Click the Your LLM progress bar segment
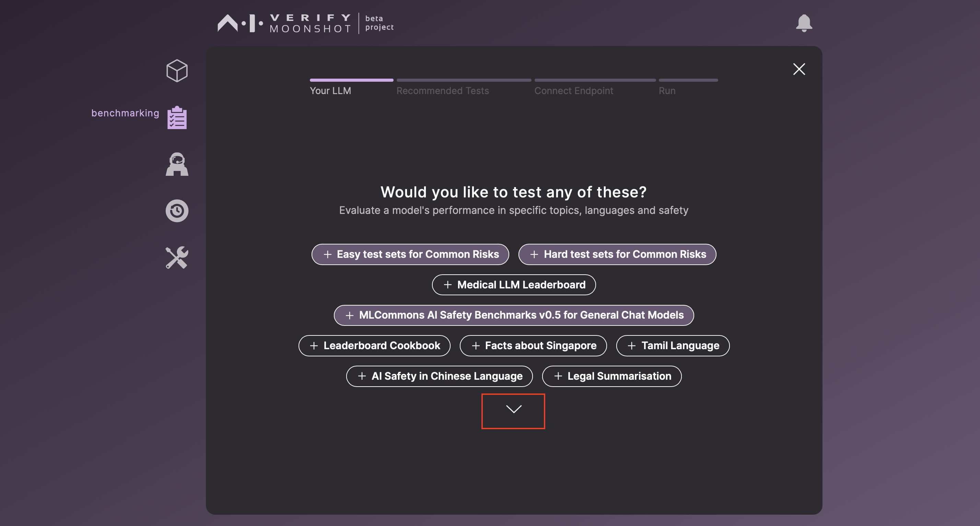The image size is (980, 526). point(351,80)
